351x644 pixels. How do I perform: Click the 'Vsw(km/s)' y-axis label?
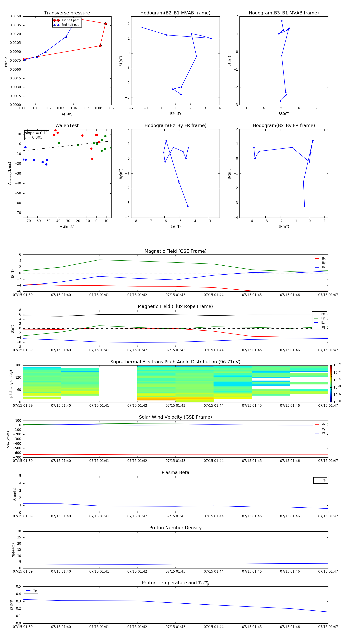pyautogui.click(x=8, y=439)
